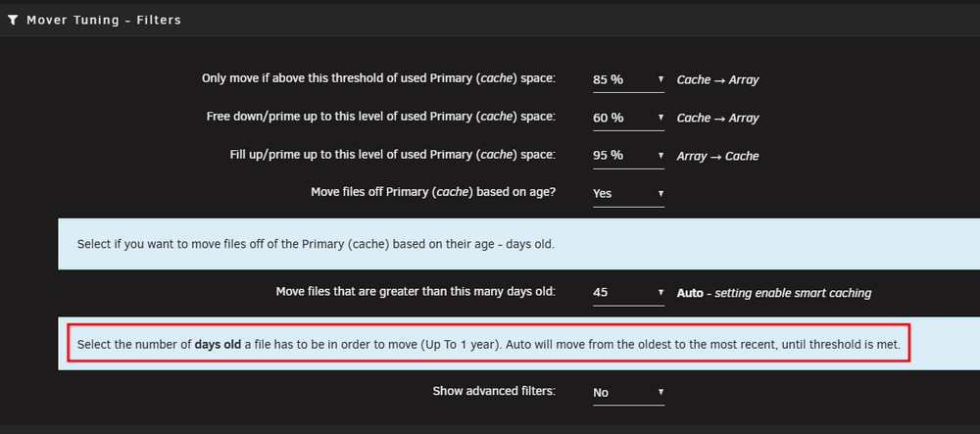Image resolution: width=980 pixels, height=434 pixels.
Task: Click the 'Fill up/prime up to this level' label
Action: click(x=393, y=154)
